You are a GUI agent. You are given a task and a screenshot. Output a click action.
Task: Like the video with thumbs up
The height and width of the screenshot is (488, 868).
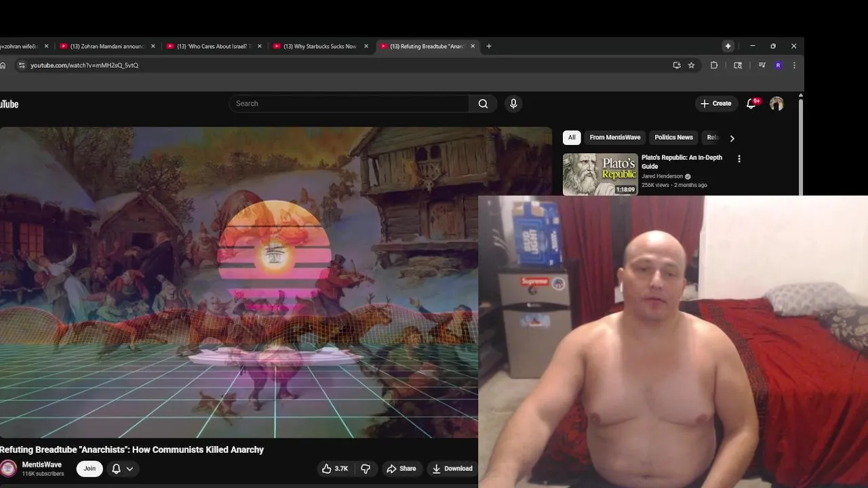pyautogui.click(x=335, y=468)
